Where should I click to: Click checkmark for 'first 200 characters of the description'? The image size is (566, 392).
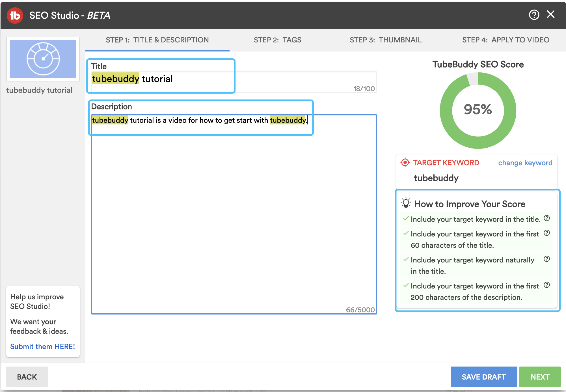coord(406,285)
